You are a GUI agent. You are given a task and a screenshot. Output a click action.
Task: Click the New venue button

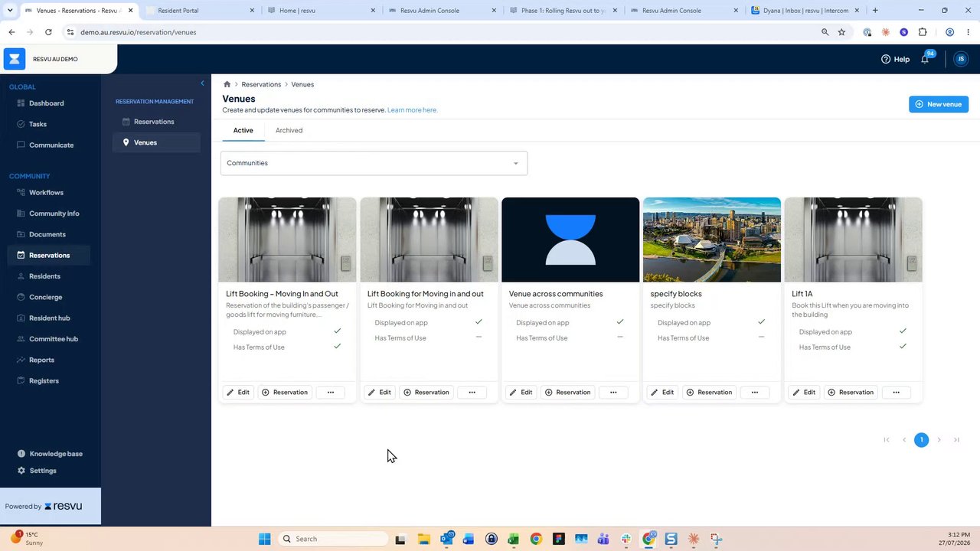point(939,104)
